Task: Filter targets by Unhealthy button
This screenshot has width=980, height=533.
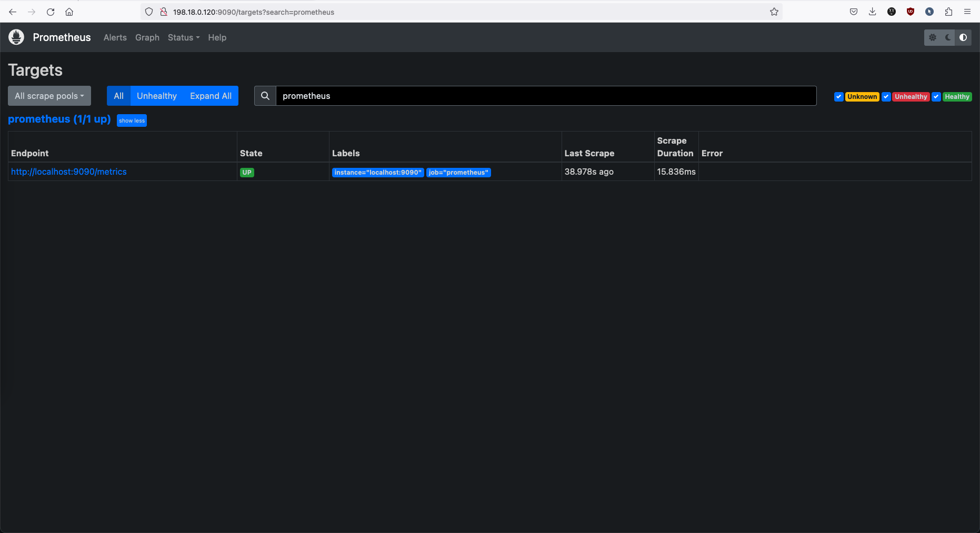Action: (157, 96)
